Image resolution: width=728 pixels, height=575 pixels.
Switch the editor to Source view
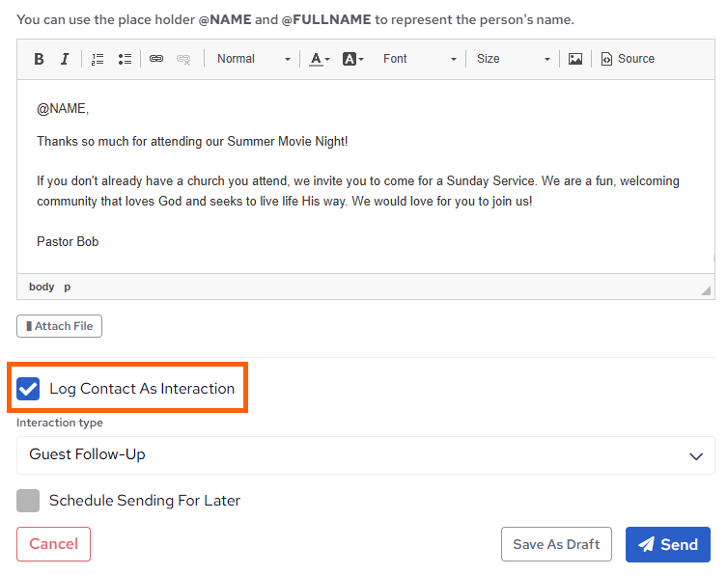(x=628, y=59)
